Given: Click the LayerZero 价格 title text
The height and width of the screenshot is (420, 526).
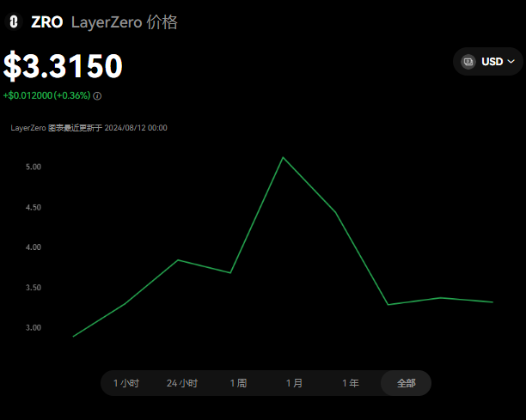Looking at the screenshot, I should [125, 22].
